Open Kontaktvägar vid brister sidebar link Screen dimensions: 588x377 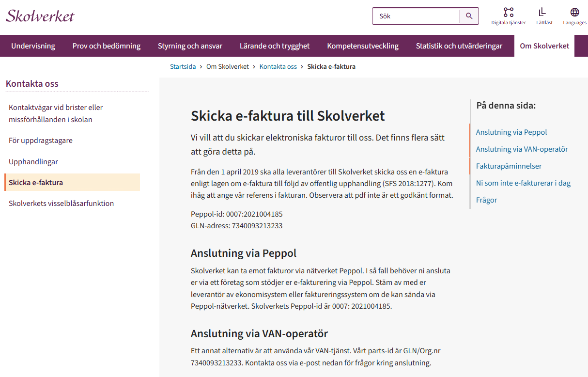(56, 113)
